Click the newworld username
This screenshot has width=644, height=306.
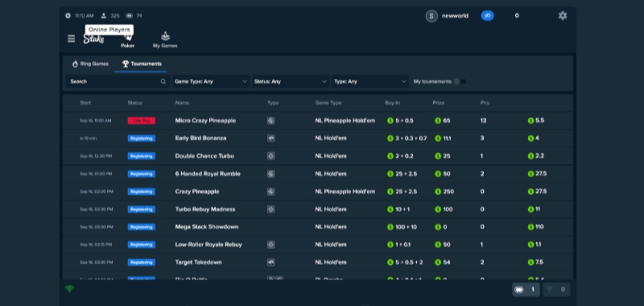tap(455, 16)
